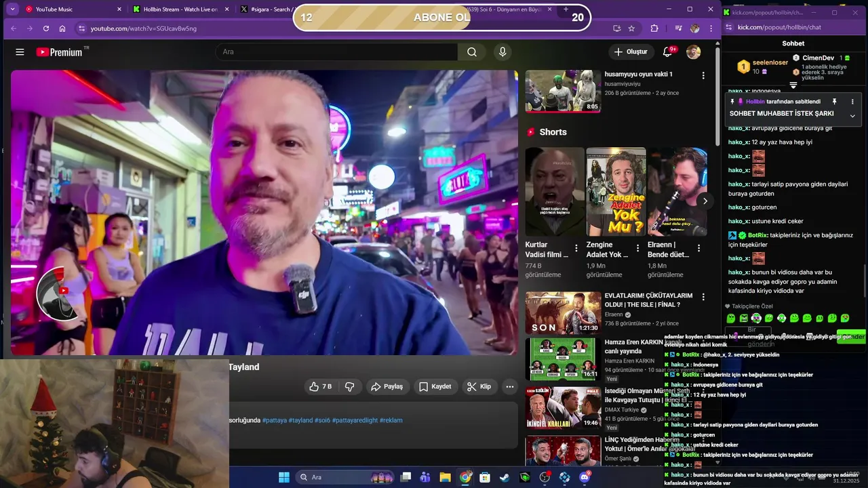Open the Zengine Adalet Yok Mu short thumbnail
This screenshot has width=868, height=488.
coord(616,192)
